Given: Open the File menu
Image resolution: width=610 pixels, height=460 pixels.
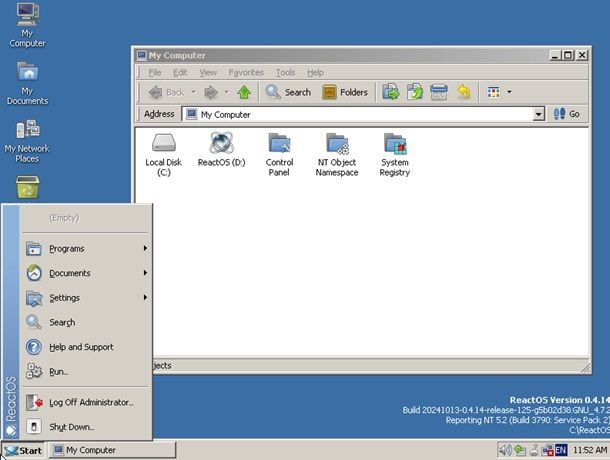Looking at the screenshot, I should 155,72.
